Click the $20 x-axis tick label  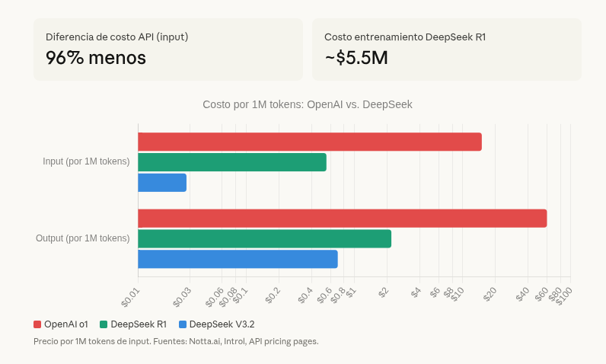click(x=490, y=294)
